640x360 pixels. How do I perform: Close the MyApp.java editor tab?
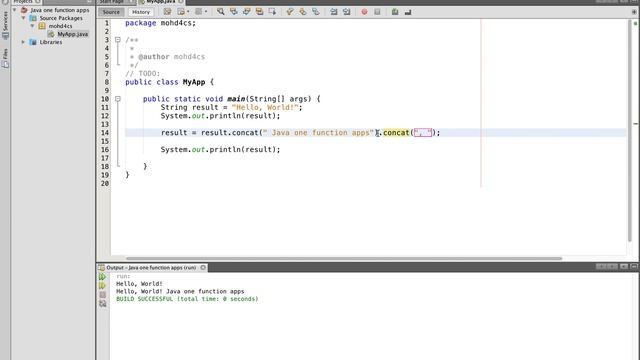point(180,2)
